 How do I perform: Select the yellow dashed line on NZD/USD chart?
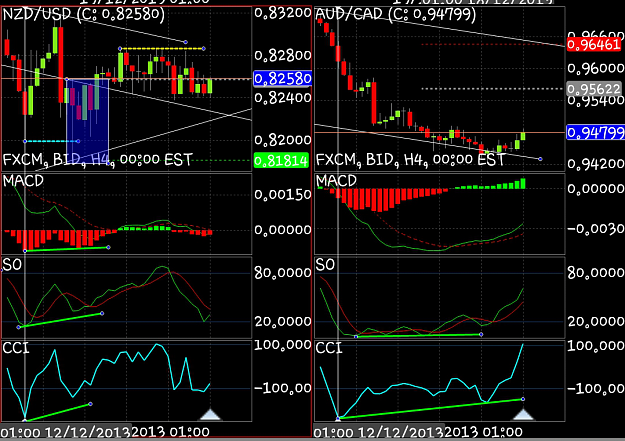tap(162, 49)
